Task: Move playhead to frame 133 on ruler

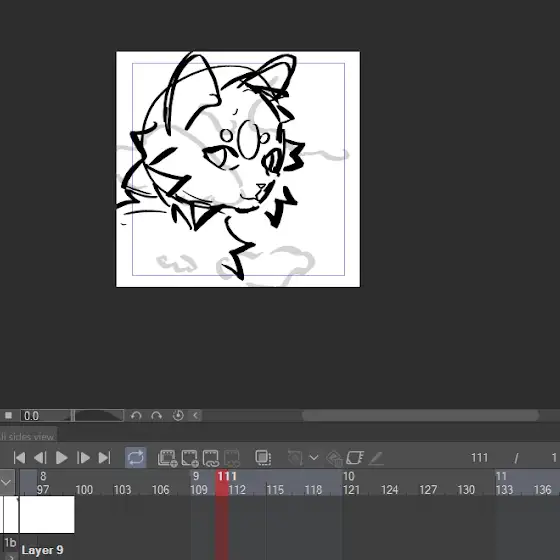Action: pos(504,489)
